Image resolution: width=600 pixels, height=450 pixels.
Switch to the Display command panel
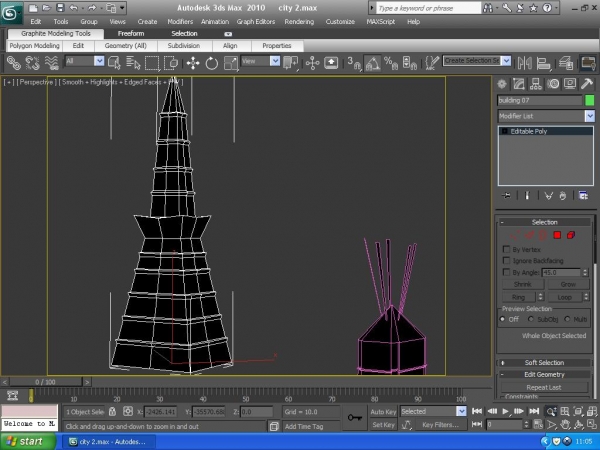pyautogui.click(x=570, y=84)
